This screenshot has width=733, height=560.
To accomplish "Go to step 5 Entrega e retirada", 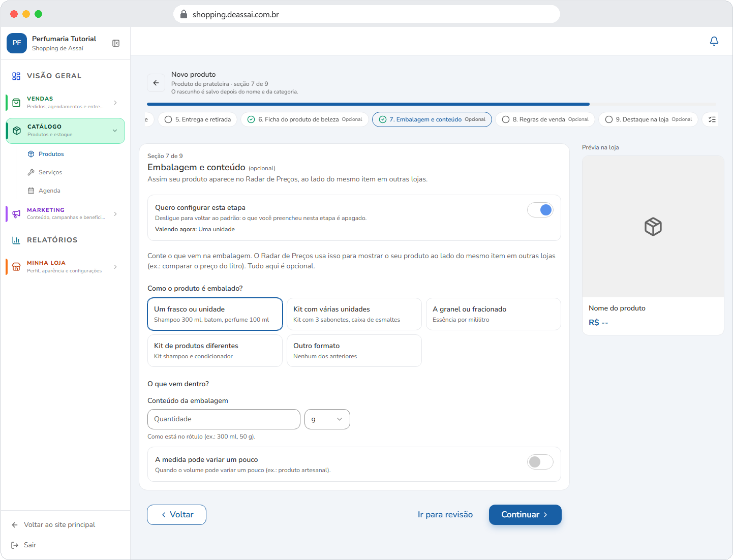I will (198, 119).
